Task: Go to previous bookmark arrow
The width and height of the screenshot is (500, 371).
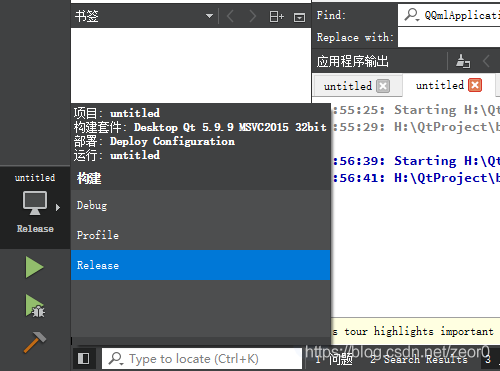Action: click(x=230, y=16)
